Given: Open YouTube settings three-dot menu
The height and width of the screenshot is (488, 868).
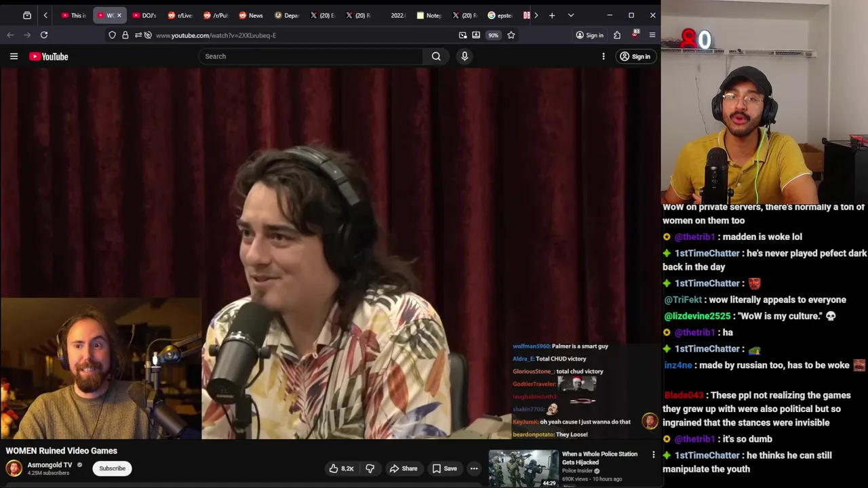Looking at the screenshot, I should click(x=604, y=56).
